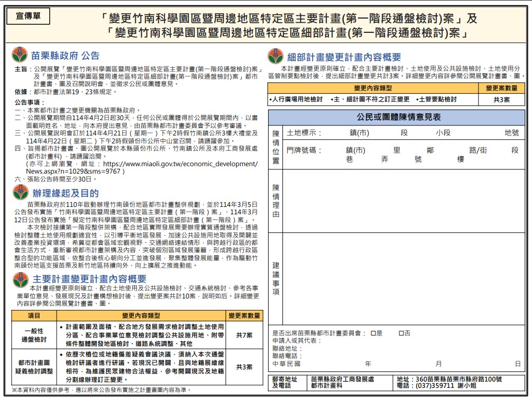Click 變更案數量 header in the main plan table

pos(244,316)
